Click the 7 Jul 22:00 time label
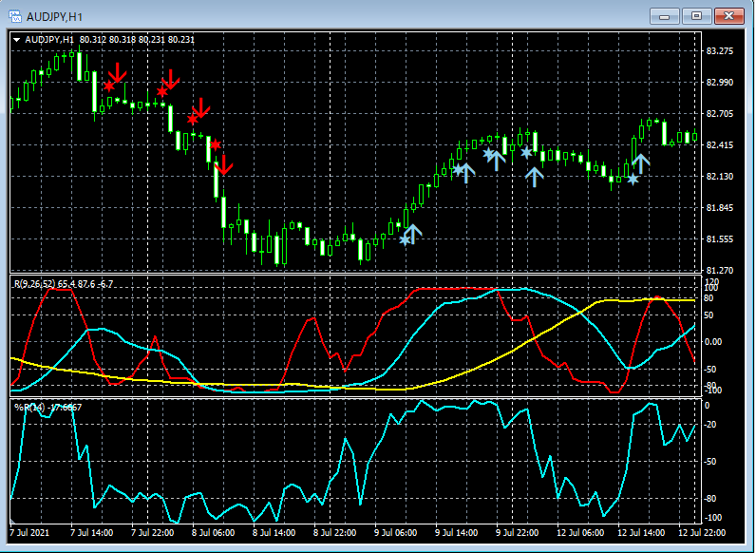Viewport: 756px width, 553px height. click(x=152, y=533)
